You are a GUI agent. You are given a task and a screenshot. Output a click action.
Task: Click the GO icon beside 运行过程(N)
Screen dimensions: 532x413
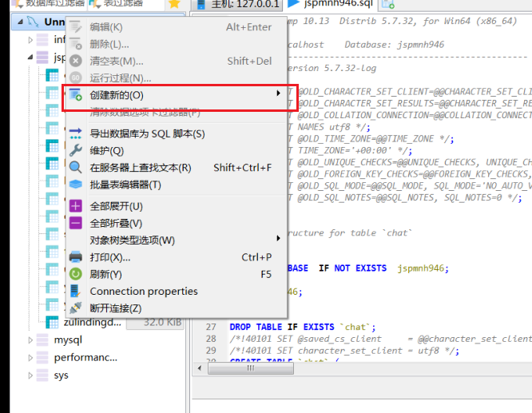coord(75,78)
